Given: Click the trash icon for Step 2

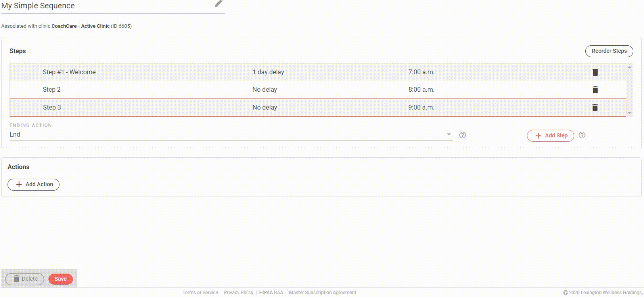Looking at the screenshot, I should pos(595,90).
